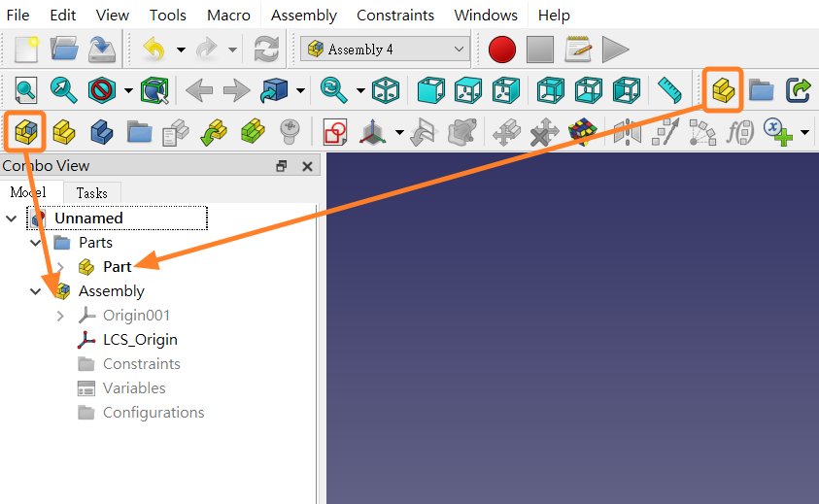The width and height of the screenshot is (819, 504).
Task: Open the View menu
Action: click(113, 16)
